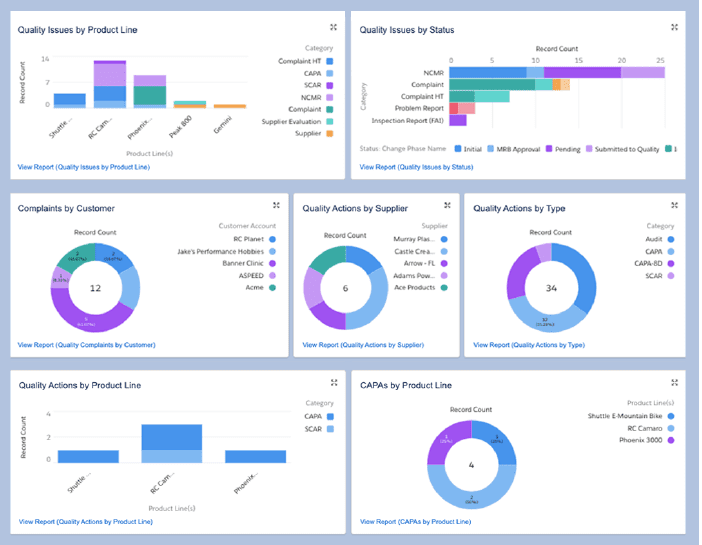
Task: Expand the Quality Actions by Type chart
Action: pyautogui.click(x=674, y=205)
